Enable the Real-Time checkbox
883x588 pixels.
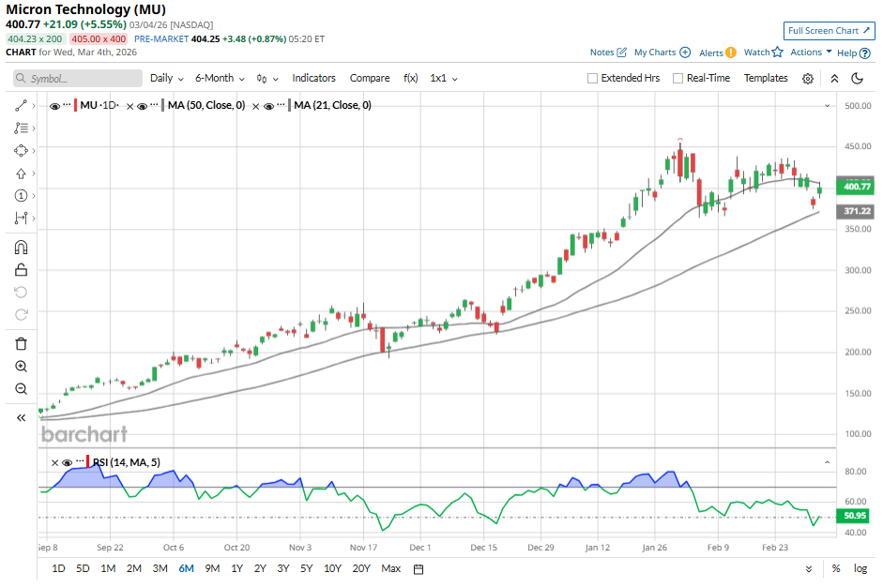click(677, 79)
